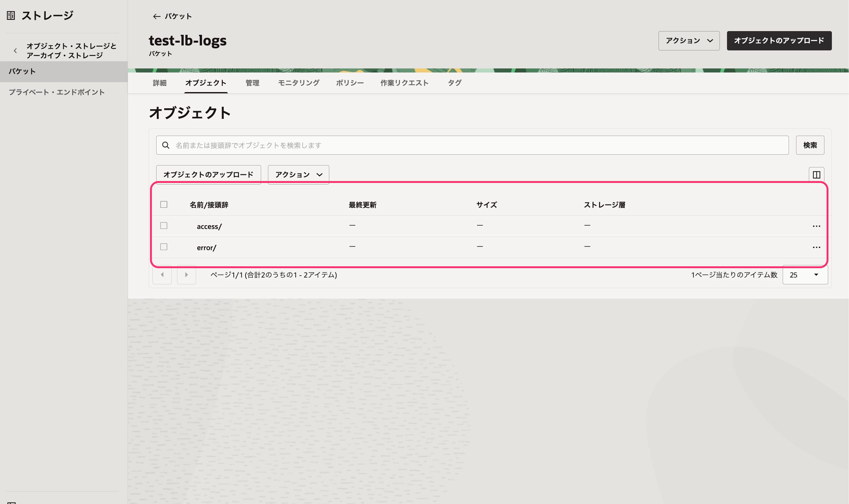
Task: Toggle the select-all checkbox in the table header
Action: pyautogui.click(x=164, y=204)
